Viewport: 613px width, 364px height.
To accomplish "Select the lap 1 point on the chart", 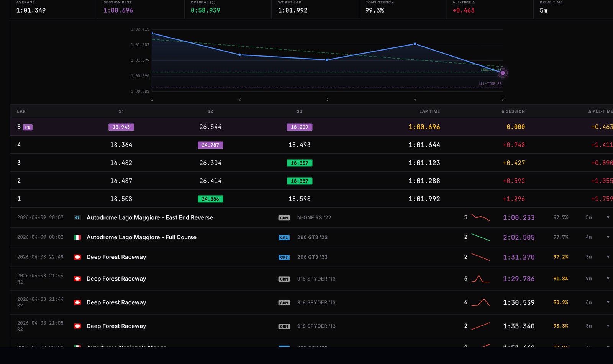I will (x=152, y=33).
